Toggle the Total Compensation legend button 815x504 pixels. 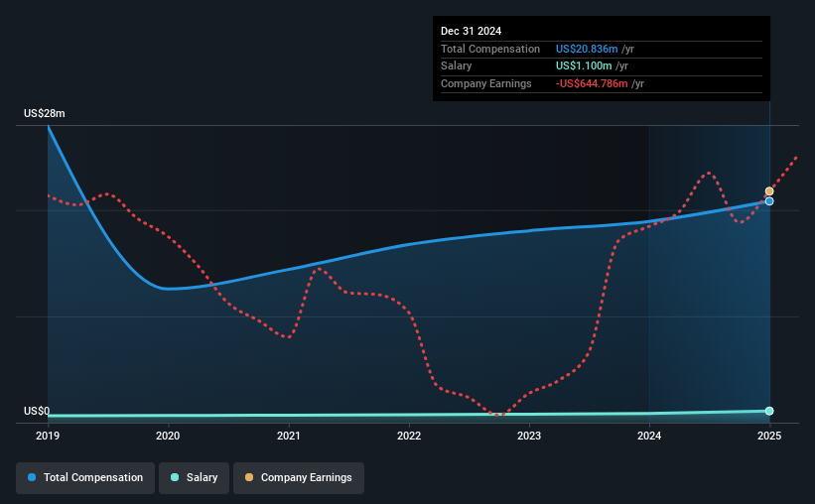[85, 477]
